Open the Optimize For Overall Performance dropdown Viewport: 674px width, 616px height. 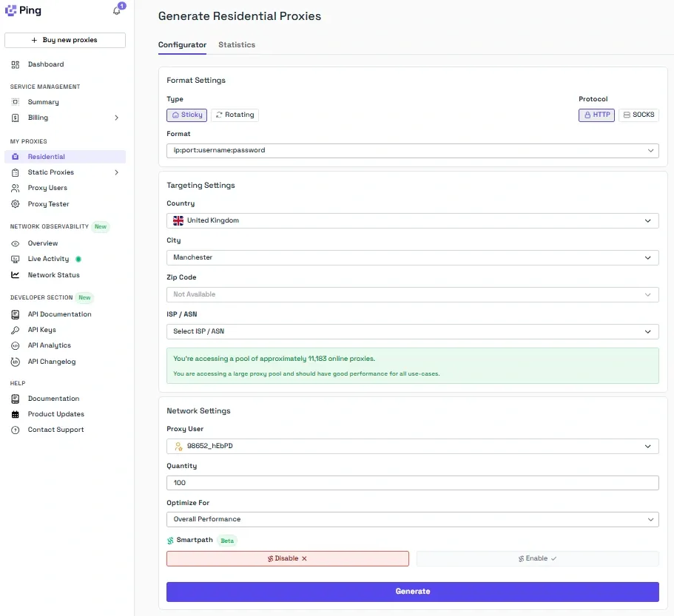point(412,519)
